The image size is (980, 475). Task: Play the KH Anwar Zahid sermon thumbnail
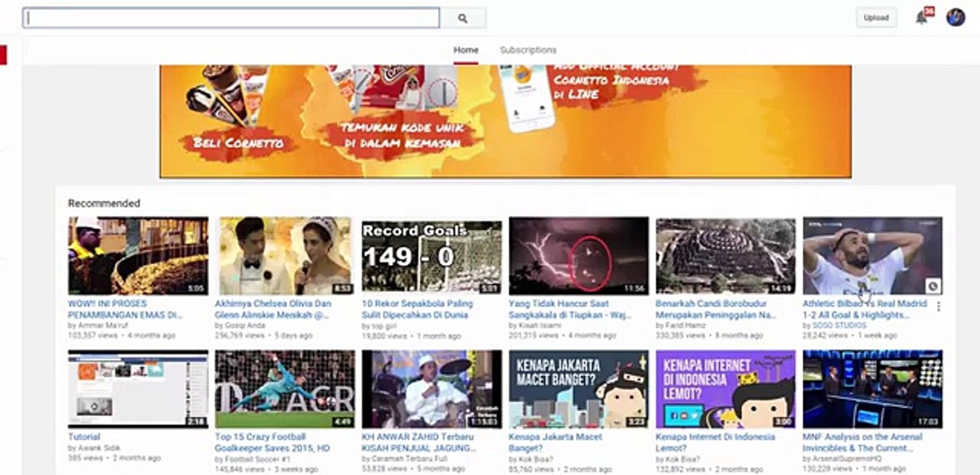[x=431, y=389]
